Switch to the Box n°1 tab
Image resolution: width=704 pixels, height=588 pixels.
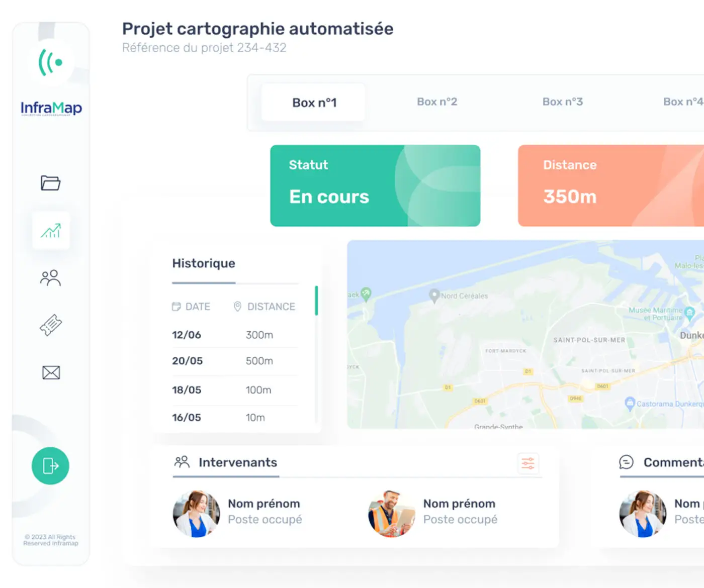click(314, 103)
